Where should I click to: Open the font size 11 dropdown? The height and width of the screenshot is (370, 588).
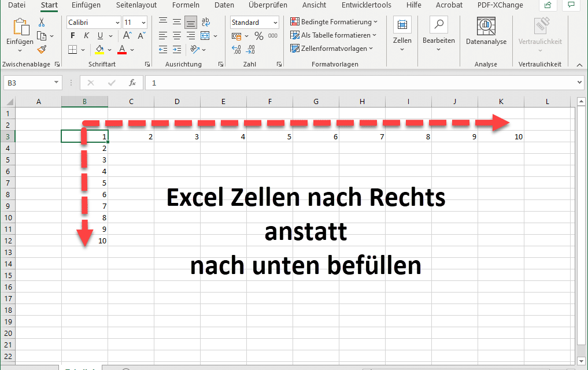(x=143, y=23)
